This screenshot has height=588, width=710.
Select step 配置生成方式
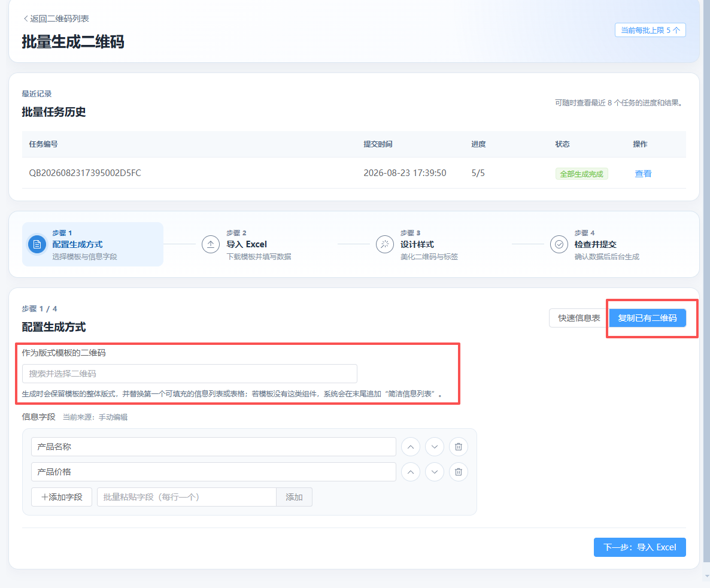pos(93,244)
